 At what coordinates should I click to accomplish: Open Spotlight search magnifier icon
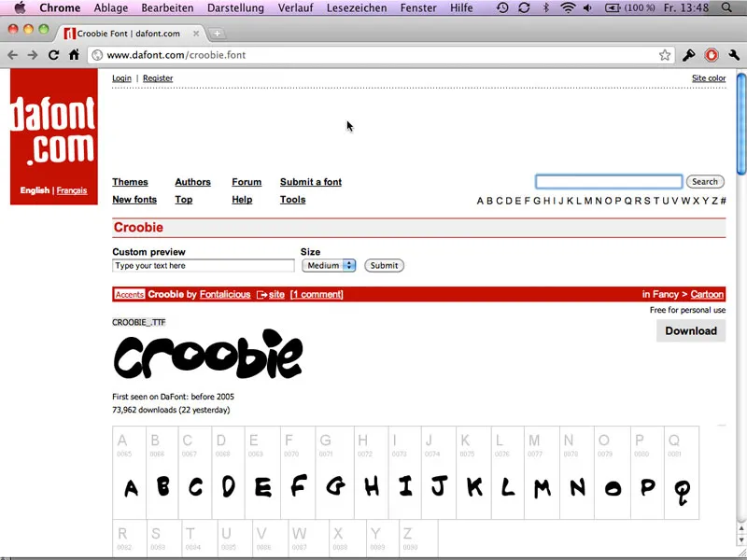(726, 7)
